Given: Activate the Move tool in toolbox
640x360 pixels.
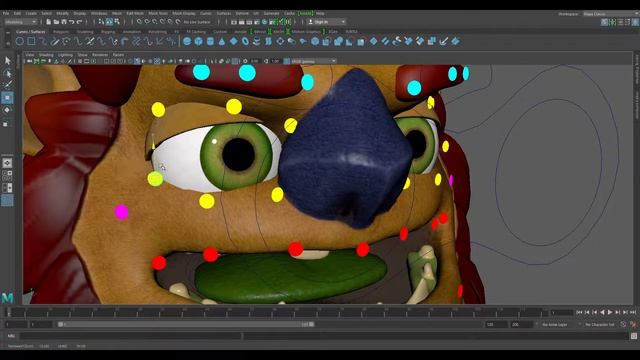Looking at the screenshot, I should [7, 98].
